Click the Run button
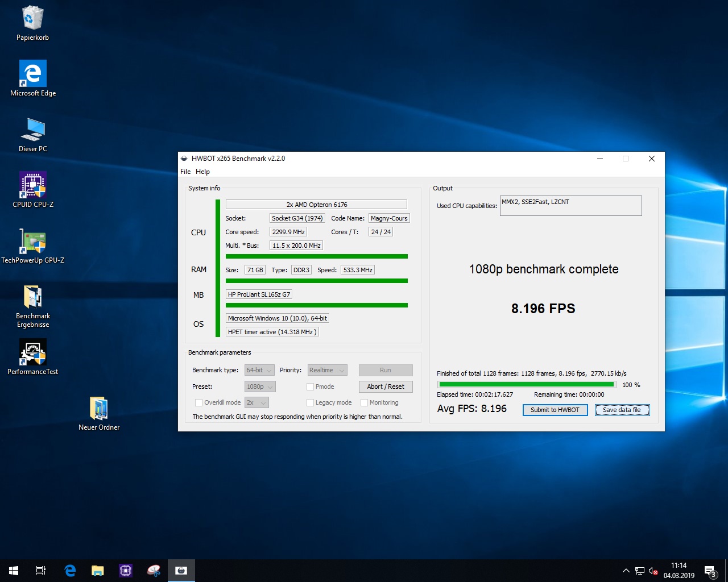Image resolution: width=728 pixels, height=582 pixels. [386, 370]
